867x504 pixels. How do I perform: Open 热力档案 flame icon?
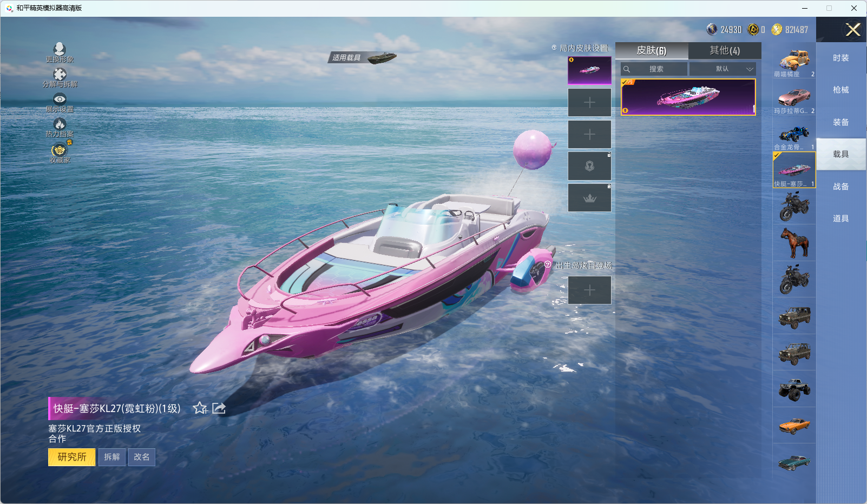(x=60, y=124)
